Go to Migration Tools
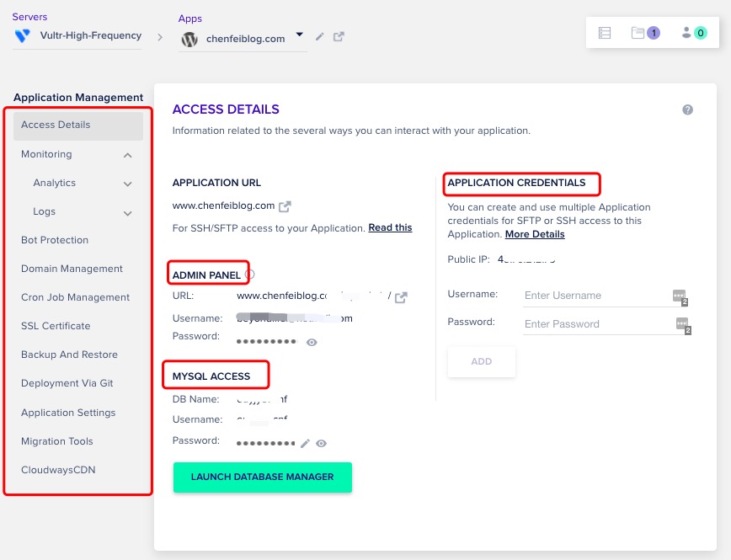 tap(57, 441)
